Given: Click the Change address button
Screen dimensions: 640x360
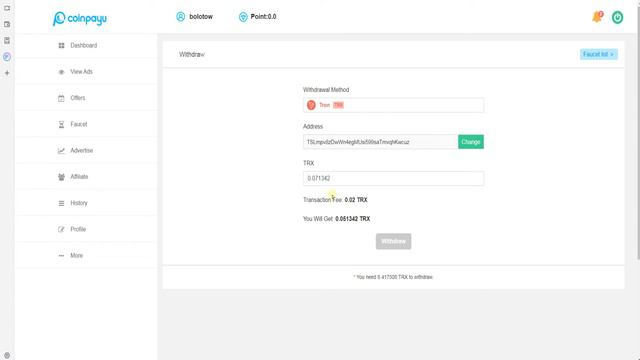Looking at the screenshot, I should tap(471, 142).
